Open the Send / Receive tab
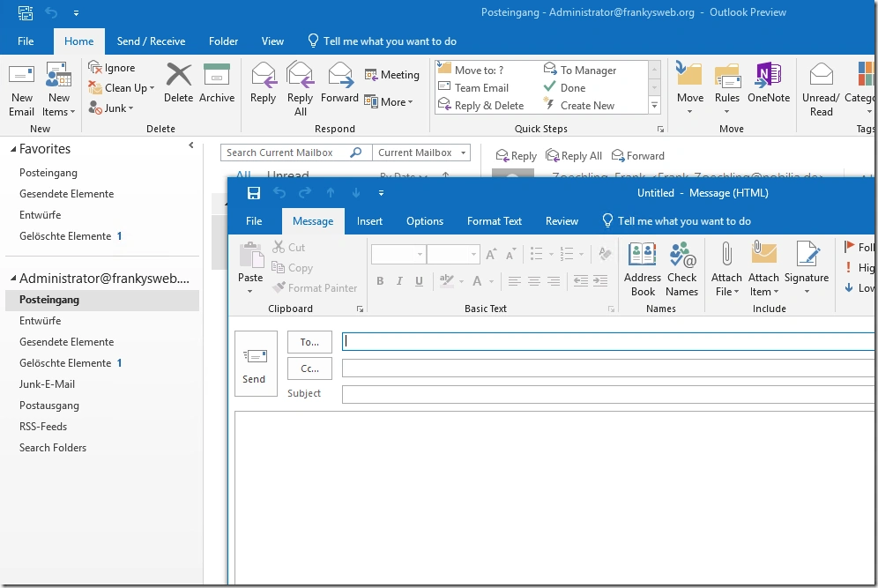The height and width of the screenshot is (588, 878). point(151,41)
